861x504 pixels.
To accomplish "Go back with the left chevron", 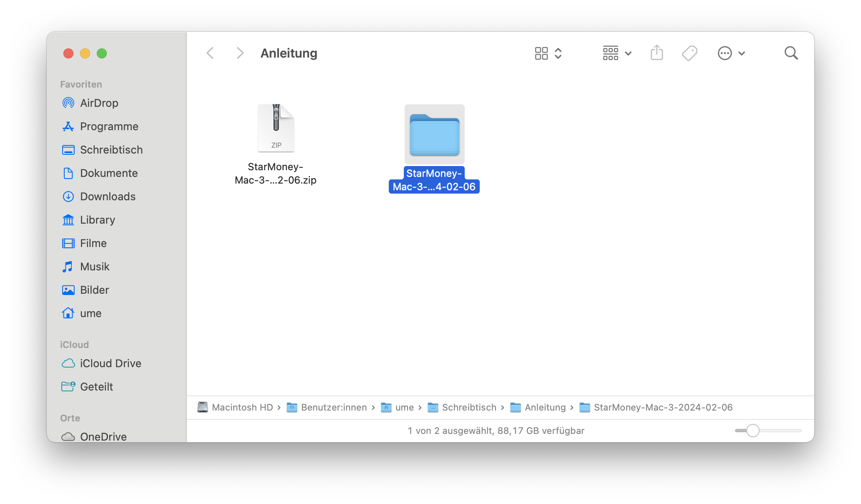I will tap(210, 53).
